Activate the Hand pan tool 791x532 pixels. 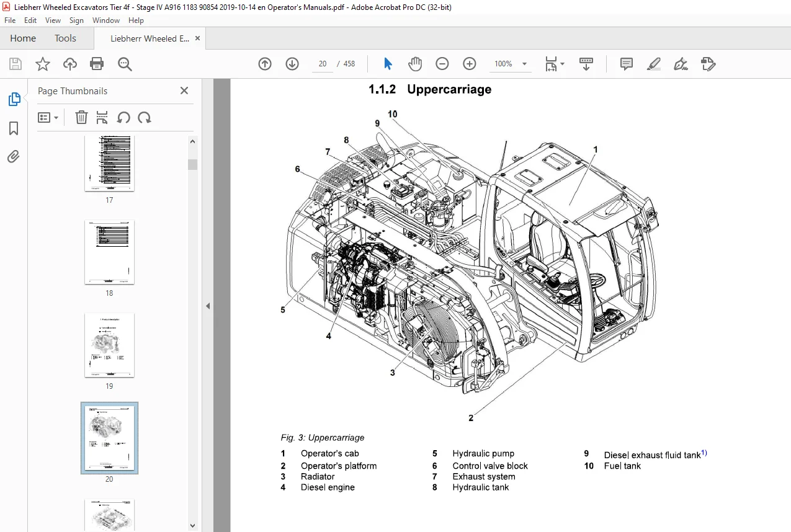click(415, 64)
